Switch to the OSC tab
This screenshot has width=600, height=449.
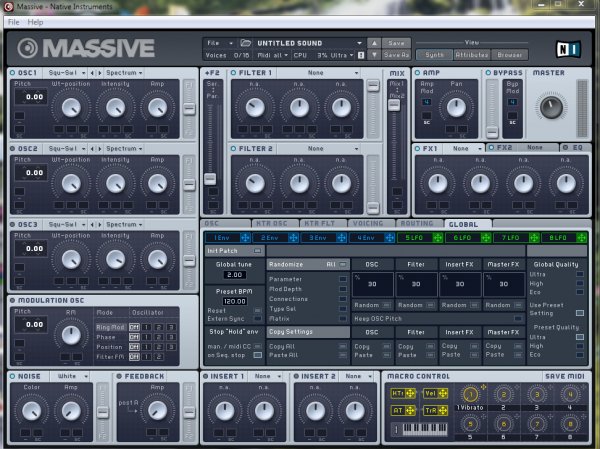pyautogui.click(x=225, y=224)
